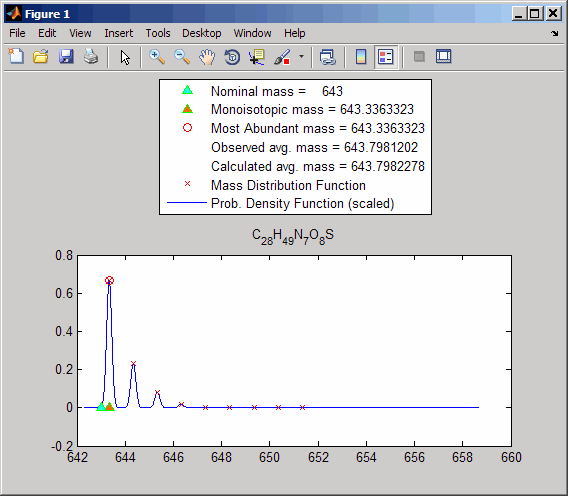The height and width of the screenshot is (496, 568).
Task: Activate the Zoom Out magnifier tool
Action: pos(182,57)
